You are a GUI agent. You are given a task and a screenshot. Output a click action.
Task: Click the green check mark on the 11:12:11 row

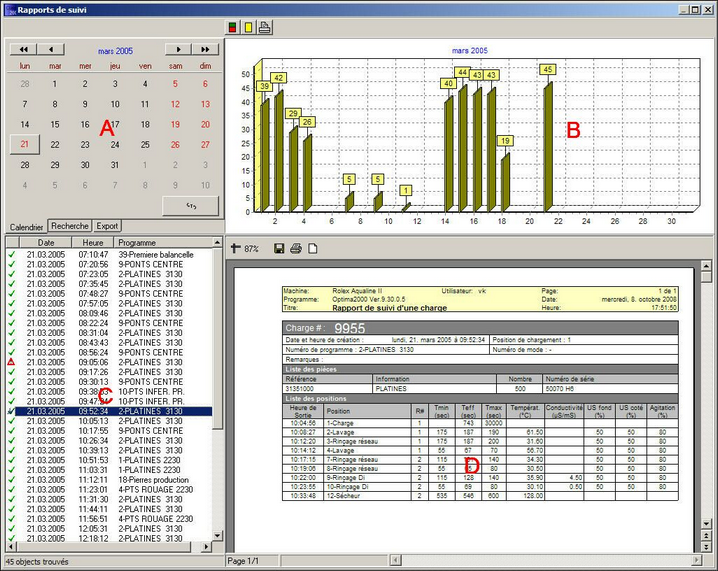pos(11,479)
